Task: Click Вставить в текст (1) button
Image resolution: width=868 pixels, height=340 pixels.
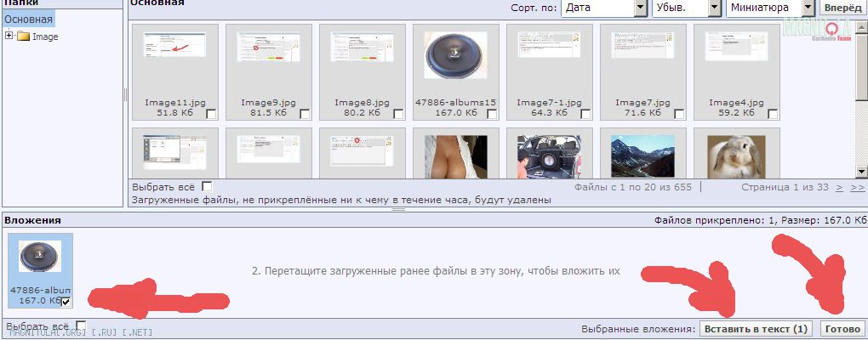Action: (x=756, y=329)
